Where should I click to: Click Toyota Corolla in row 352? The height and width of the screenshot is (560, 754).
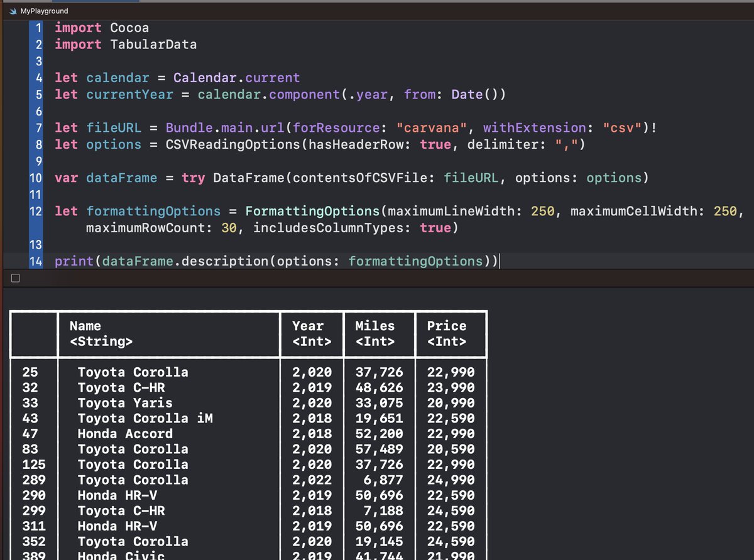click(133, 541)
